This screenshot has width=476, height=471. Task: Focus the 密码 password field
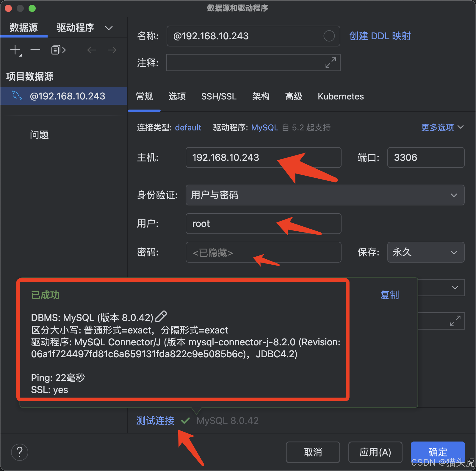[x=264, y=252]
